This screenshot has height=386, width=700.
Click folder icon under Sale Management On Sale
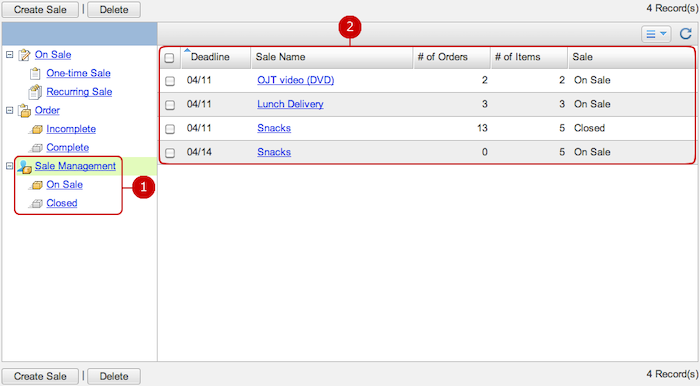tap(36, 185)
